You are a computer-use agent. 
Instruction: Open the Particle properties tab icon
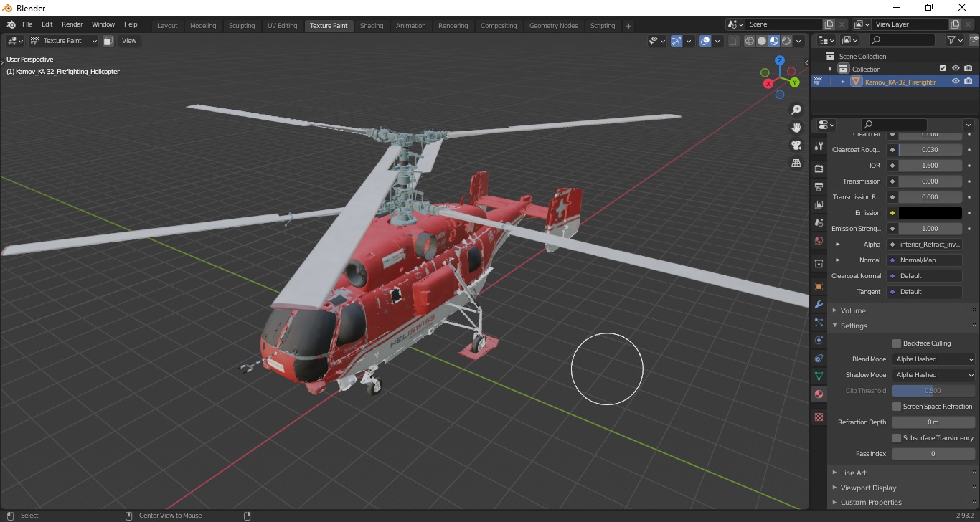point(819,322)
